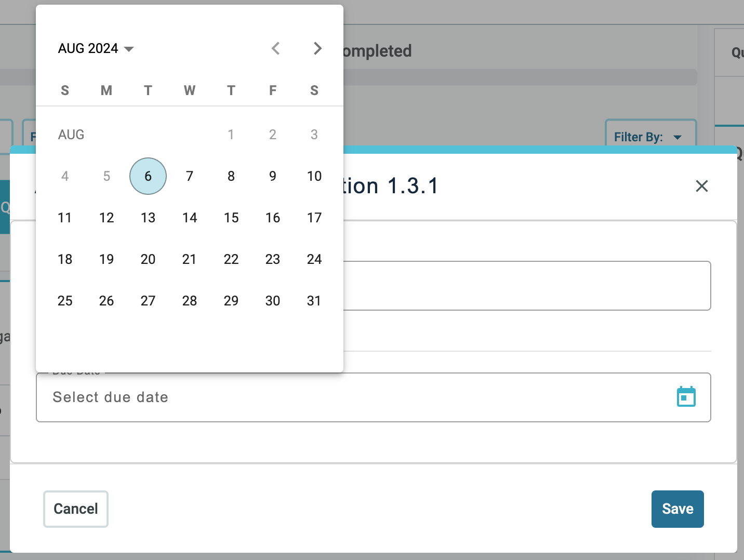Open the due date calendar picker icon
Image resolution: width=744 pixels, height=560 pixels.
686,396
